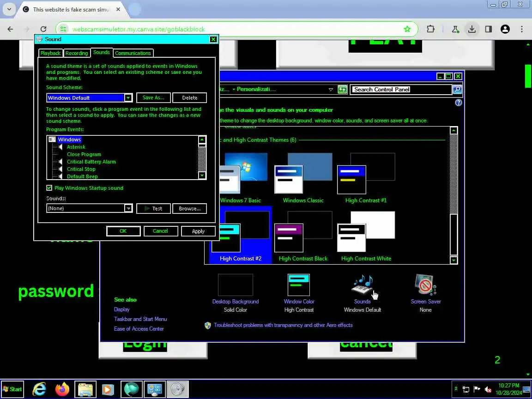Image resolution: width=532 pixels, height=399 pixels.
Task: Select the High Contrast White theme
Action: pyautogui.click(x=366, y=236)
